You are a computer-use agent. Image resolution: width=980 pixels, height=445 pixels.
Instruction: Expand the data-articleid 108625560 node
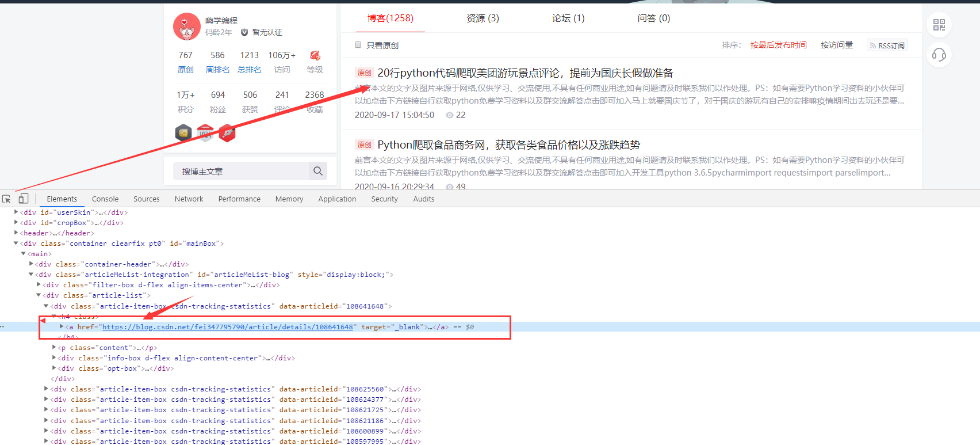click(46, 389)
